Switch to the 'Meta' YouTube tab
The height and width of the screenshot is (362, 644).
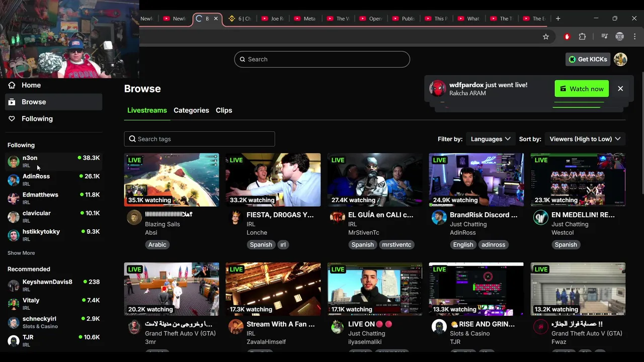click(x=305, y=19)
